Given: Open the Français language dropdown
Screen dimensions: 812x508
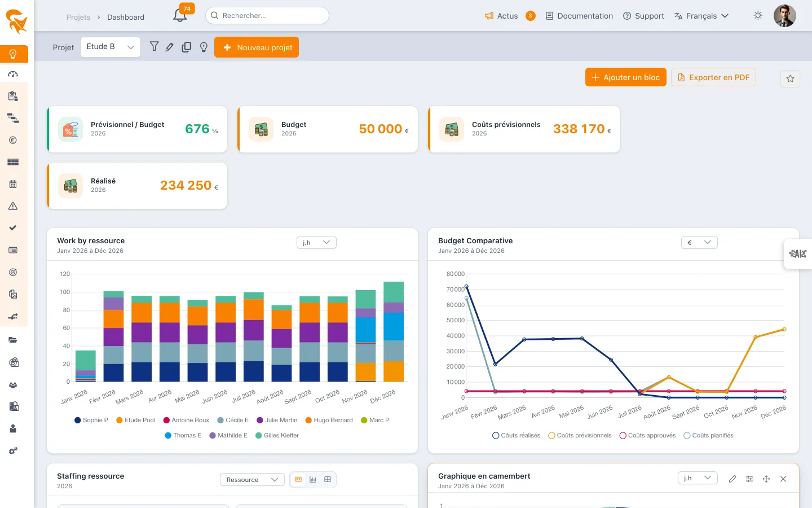Looking at the screenshot, I should pyautogui.click(x=701, y=16).
